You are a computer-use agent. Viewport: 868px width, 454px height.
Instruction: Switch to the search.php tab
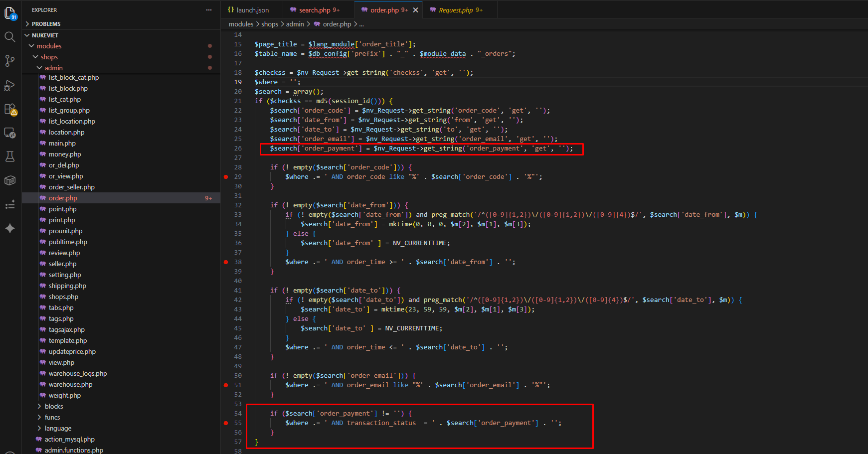click(319, 10)
